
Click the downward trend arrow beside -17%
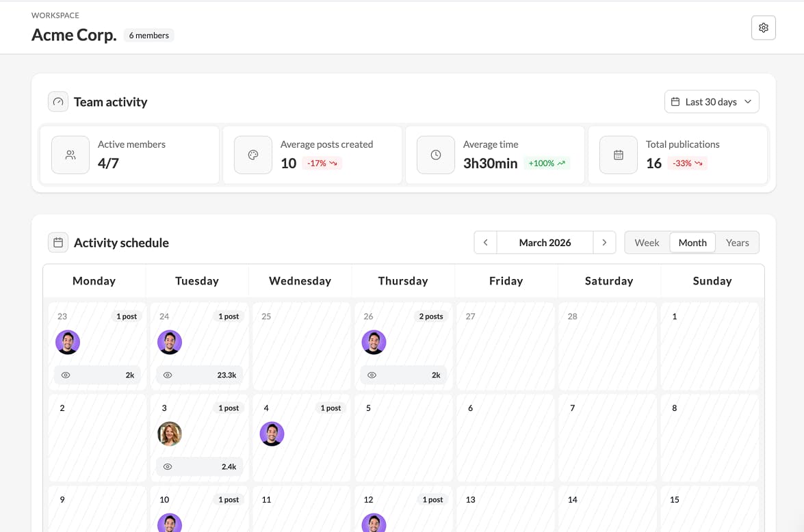tap(333, 163)
